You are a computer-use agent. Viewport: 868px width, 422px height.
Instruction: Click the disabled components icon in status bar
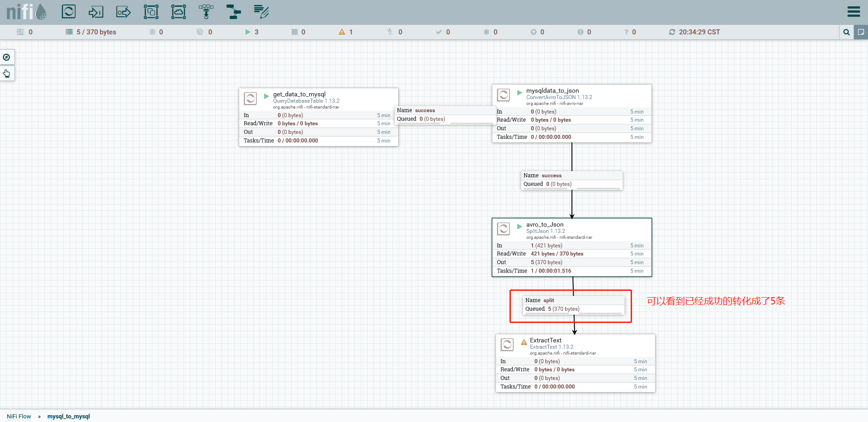point(390,32)
